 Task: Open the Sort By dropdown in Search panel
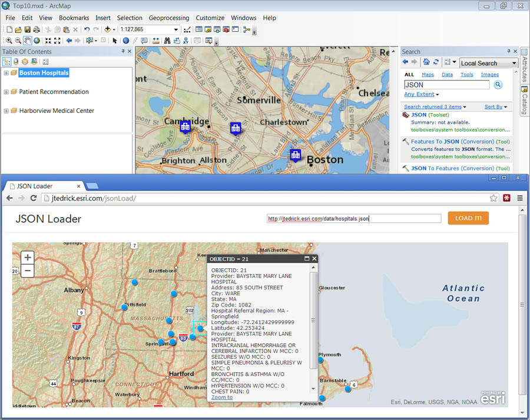pos(496,106)
